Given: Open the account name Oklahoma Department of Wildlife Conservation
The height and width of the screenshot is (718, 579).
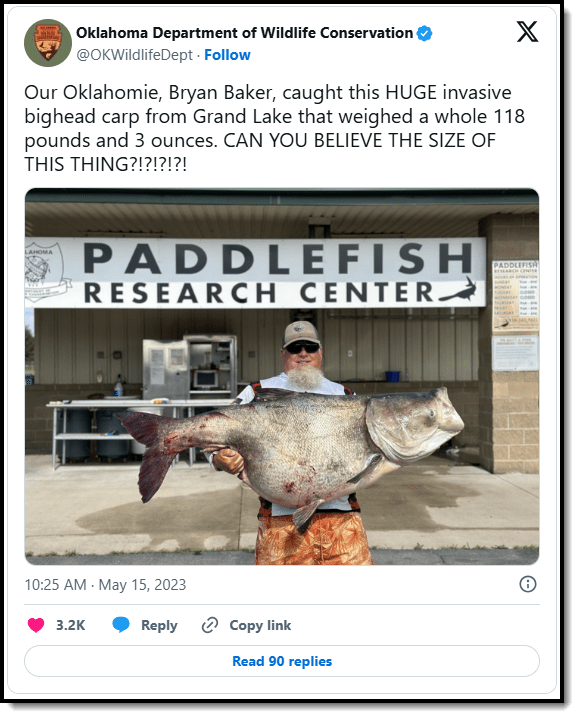Looking at the screenshot, I should (245, 33).
